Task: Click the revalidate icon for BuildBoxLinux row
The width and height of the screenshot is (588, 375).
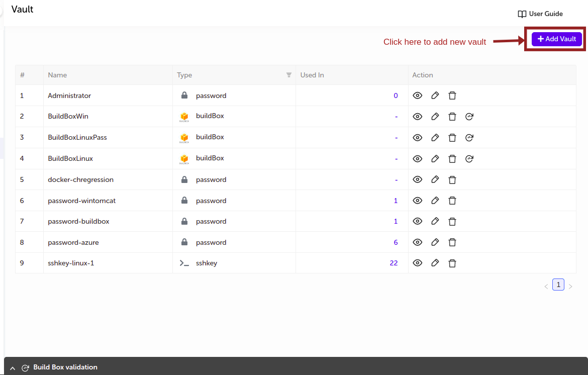Action: click(x=469, y=159)
